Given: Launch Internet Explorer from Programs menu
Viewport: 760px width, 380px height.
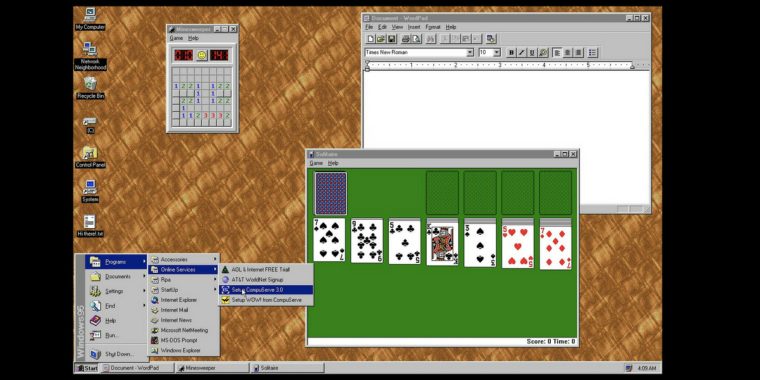Looking at the screenshot, I should (183, 300).
